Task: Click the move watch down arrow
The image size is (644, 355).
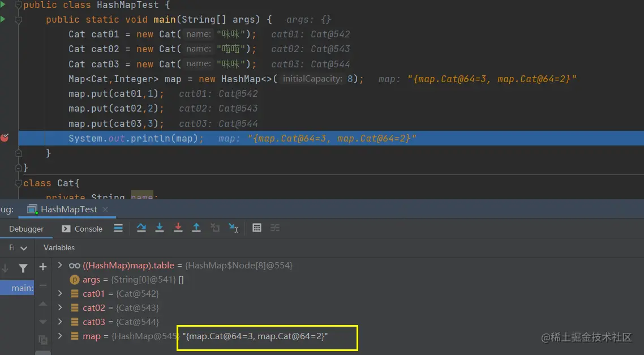Action: [x=42, y=322]
